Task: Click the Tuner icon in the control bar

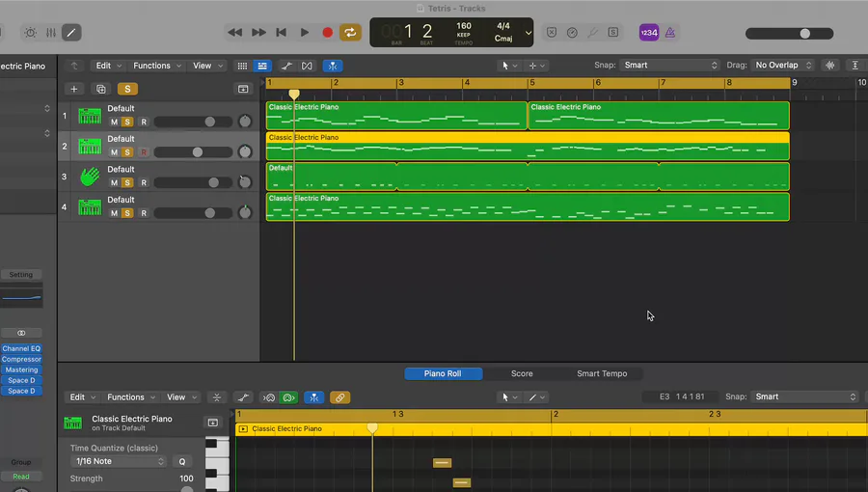Action: coord(592,33)
